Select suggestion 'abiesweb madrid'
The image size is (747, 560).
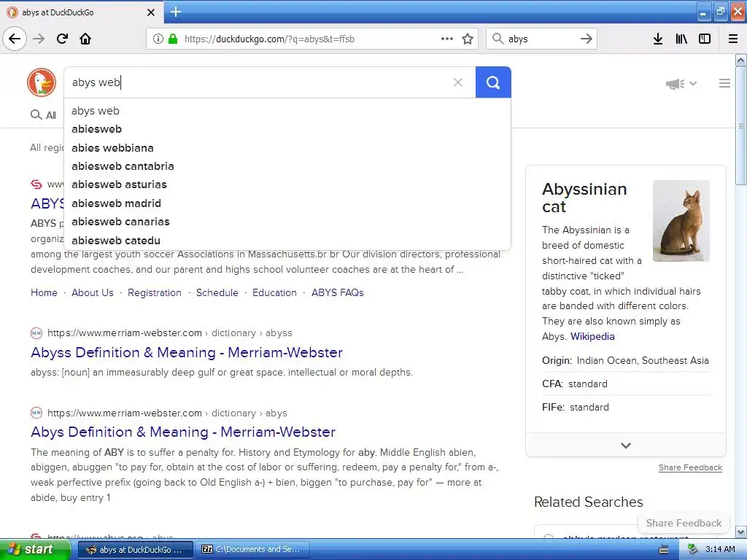[287, 203]
